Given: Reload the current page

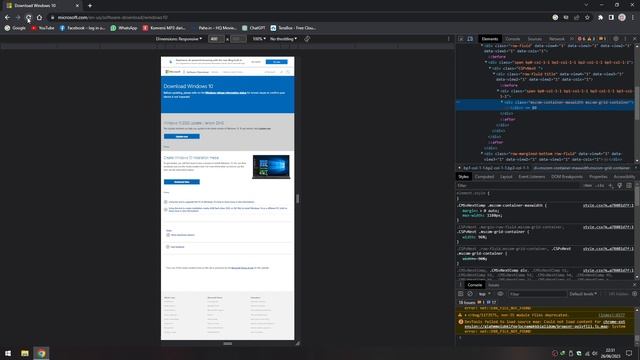Looking at the screenshot, I should [29, 18].
